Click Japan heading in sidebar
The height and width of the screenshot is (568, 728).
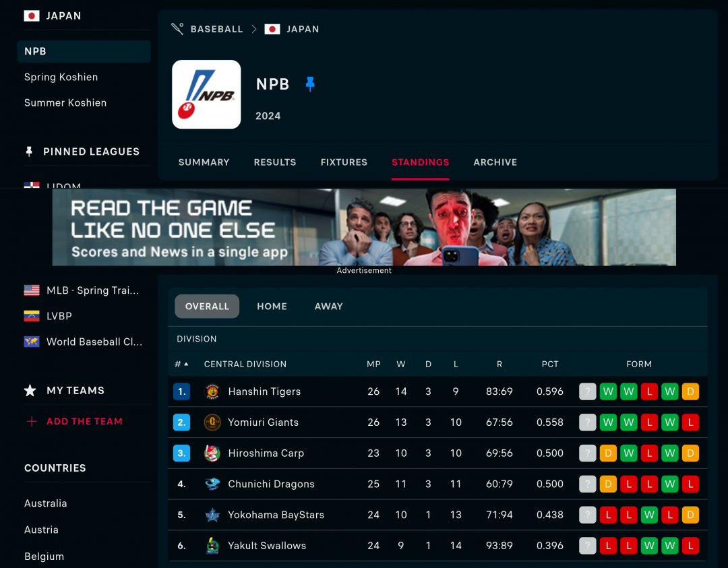click(63, 15)
